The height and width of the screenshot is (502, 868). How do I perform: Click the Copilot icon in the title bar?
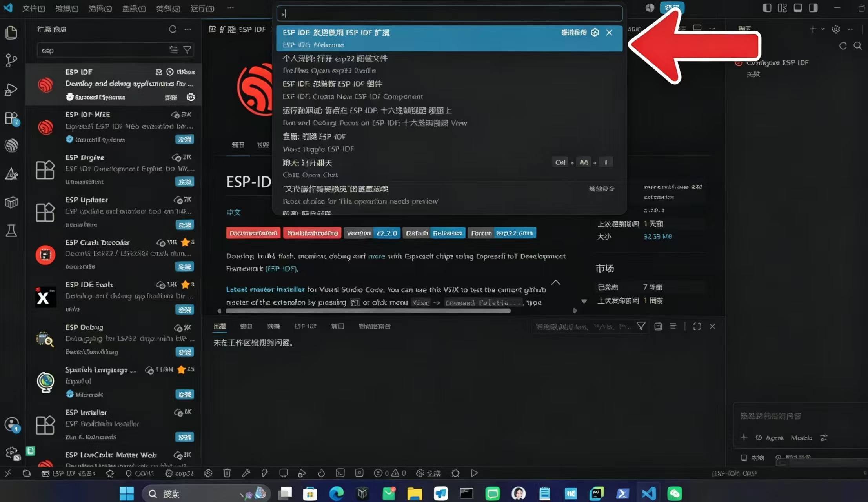coord(650,8)
